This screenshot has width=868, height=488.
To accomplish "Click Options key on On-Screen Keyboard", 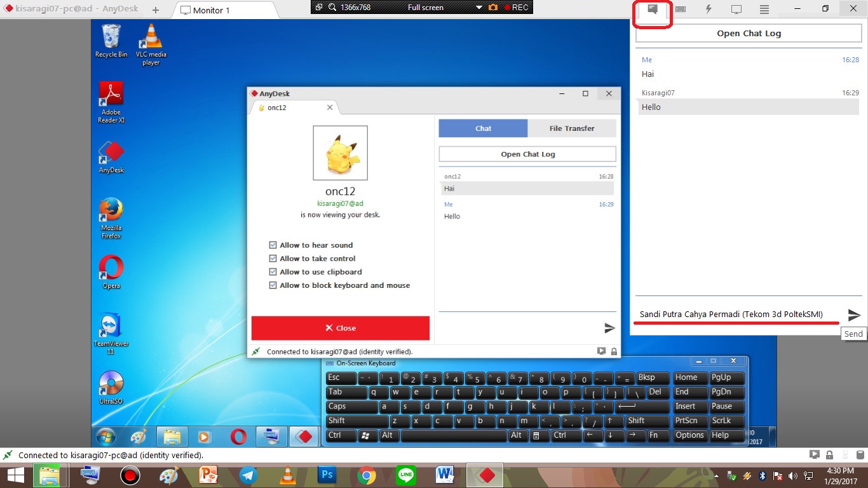I will pyautogui.click(x=689, y=436).
